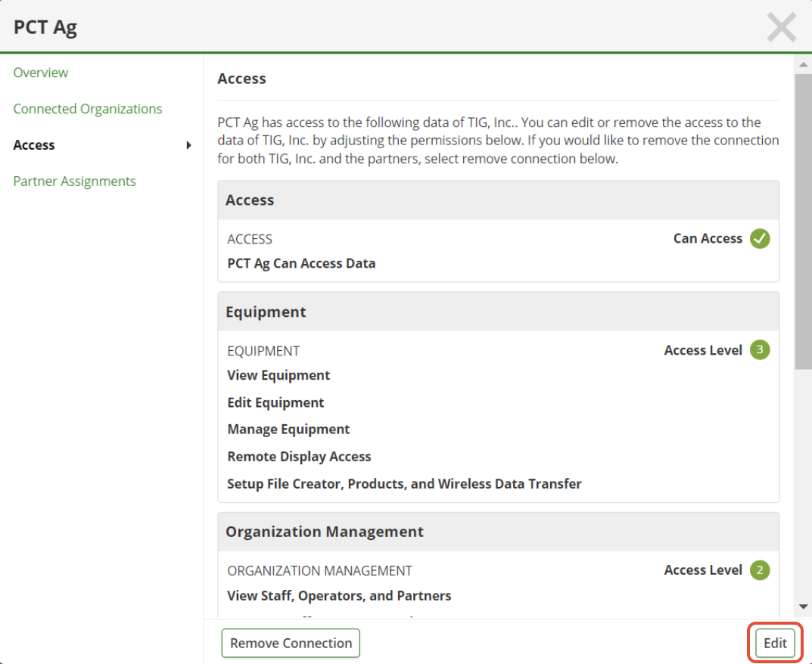Screen dimensions: 812x664
Task: Click the Remove Connection button
Action: pyautogui.click(x=291, y=644)
